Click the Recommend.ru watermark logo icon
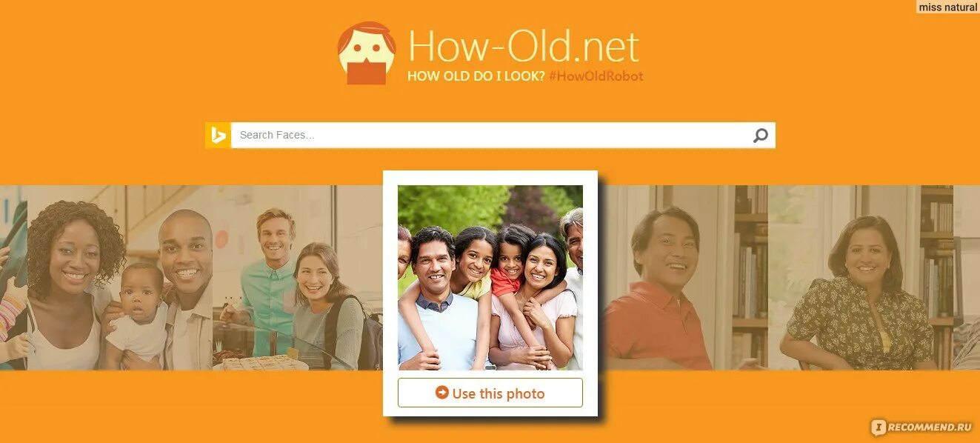Viewport: 980px width, 443px height. tap(879, 427)
